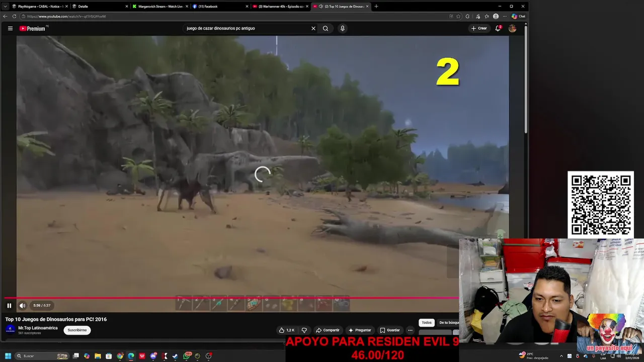Mute the video volume icon
The height and width of the screenshot is (362, 644).
(x=22, y=305)
